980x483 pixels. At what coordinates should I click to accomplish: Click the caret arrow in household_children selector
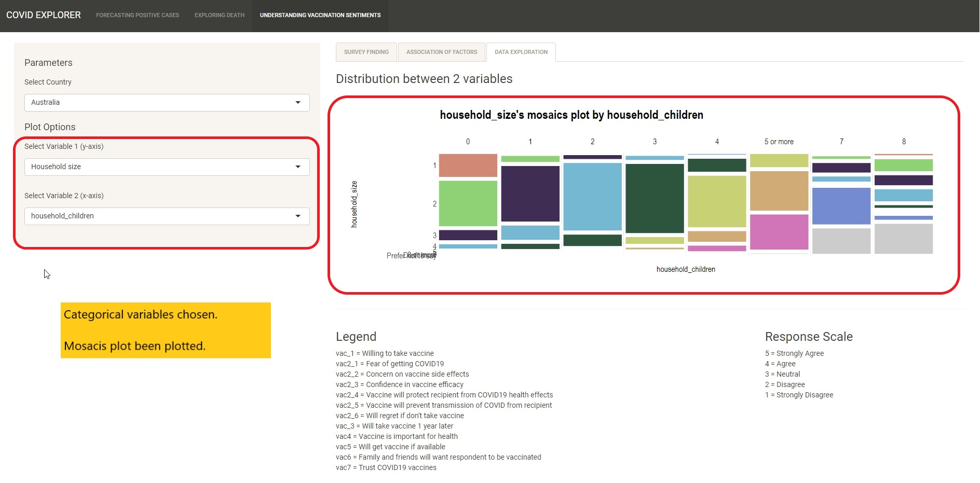click(298, 216)
